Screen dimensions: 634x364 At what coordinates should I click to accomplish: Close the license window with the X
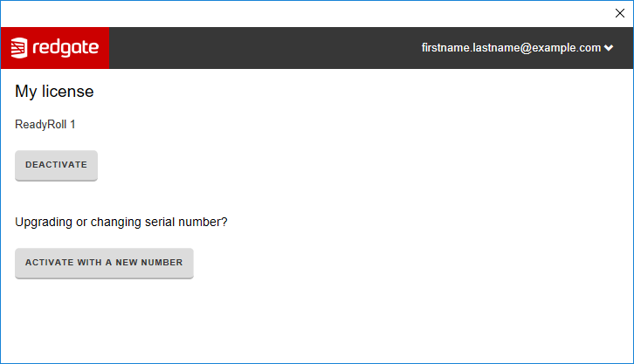pyautogui.click(x=620, y=13)
